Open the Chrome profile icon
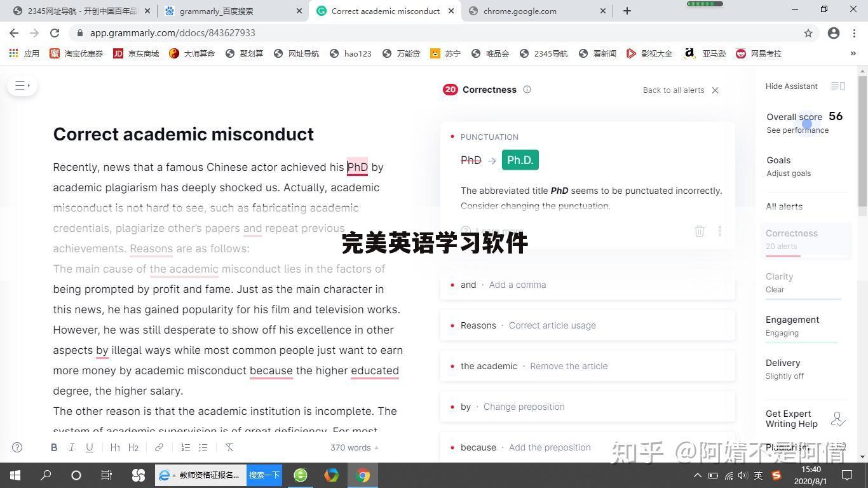The image size is (868, 488). point(834,33)
